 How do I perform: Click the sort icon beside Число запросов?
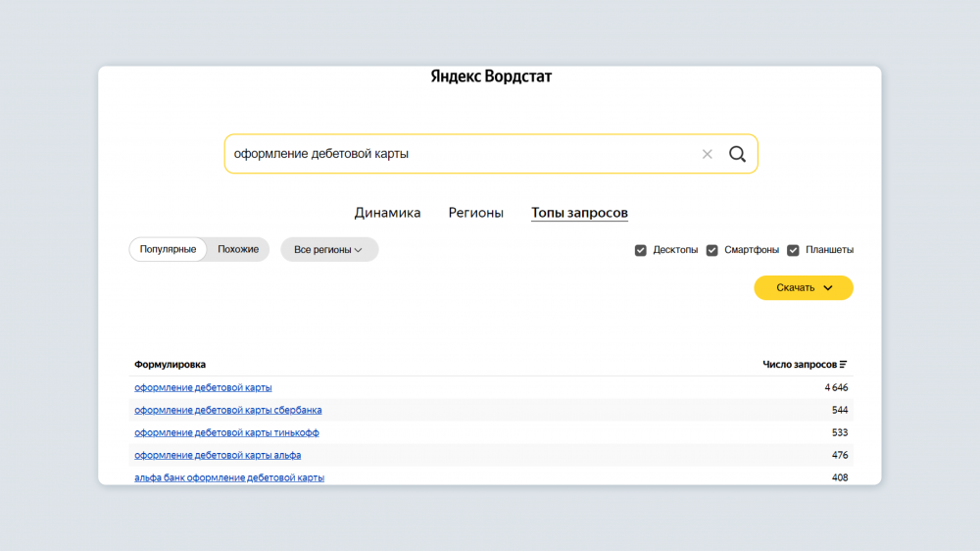coord(843,364)
